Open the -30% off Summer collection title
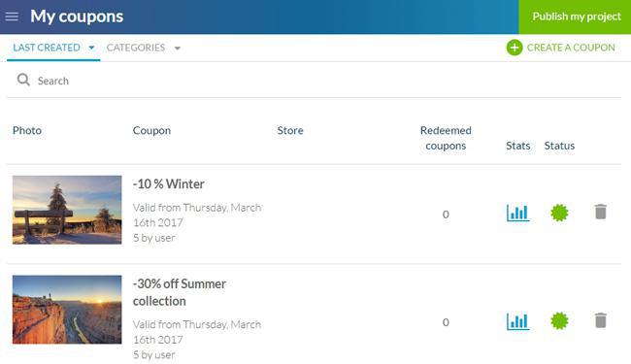The width and height of the screenshot is (631, 364). (179, 292)
